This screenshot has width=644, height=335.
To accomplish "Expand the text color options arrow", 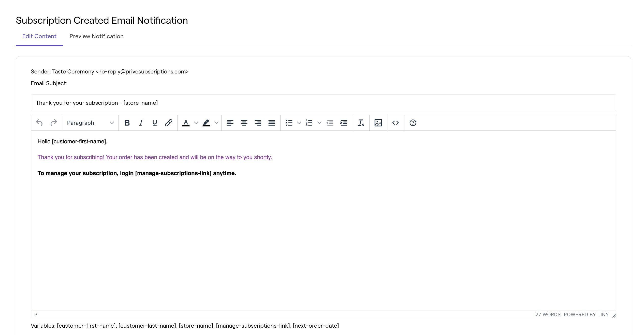I will (196, 123).
